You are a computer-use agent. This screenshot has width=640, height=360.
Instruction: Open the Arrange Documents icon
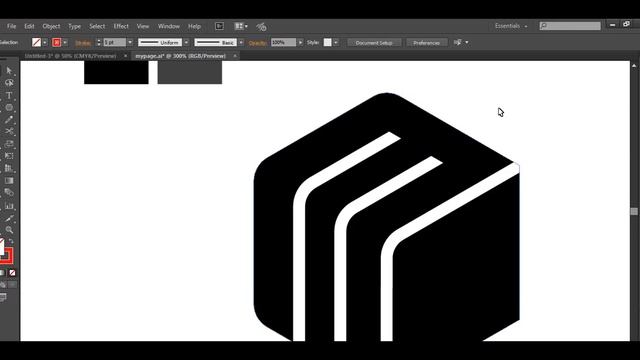click(241, 26)
